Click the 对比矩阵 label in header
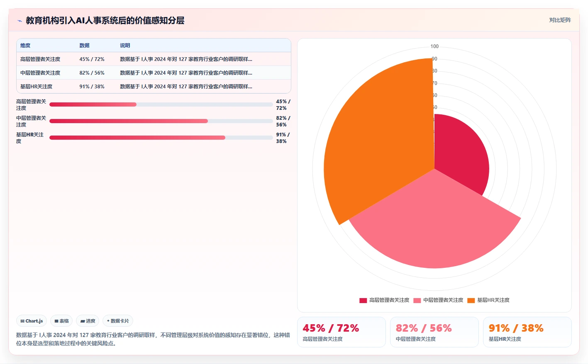This screenshot has height=364, width=588. (560, 20)
